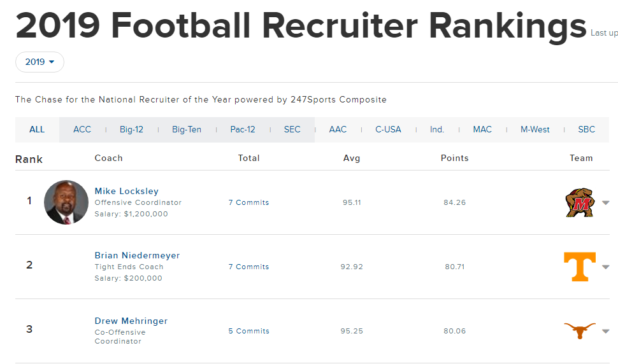
Task: Open the 2019 year dropdown
Action: (x=40, y=62)
